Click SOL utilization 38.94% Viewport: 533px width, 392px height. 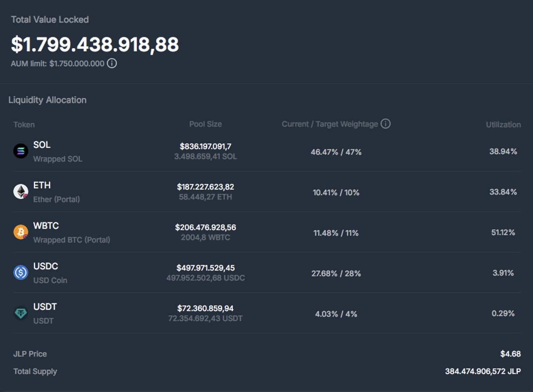tap(503, 151)
